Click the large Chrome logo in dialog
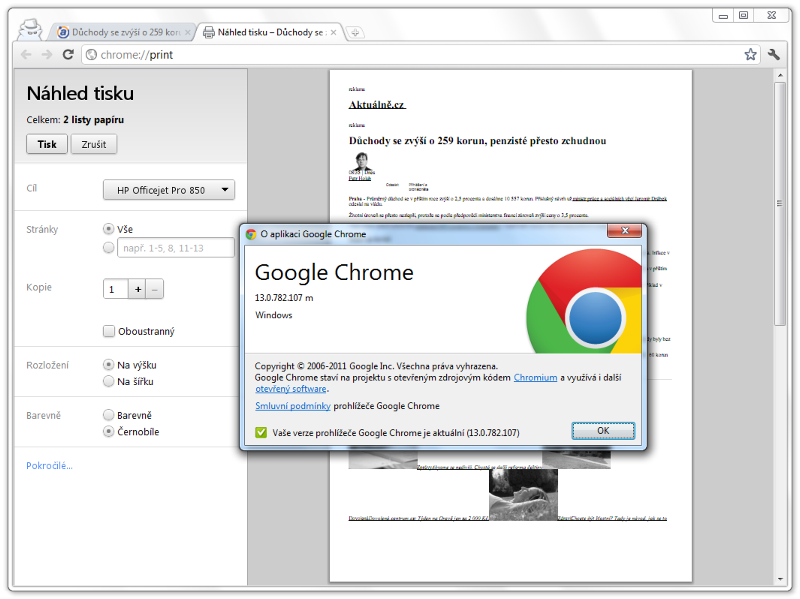 584,301
